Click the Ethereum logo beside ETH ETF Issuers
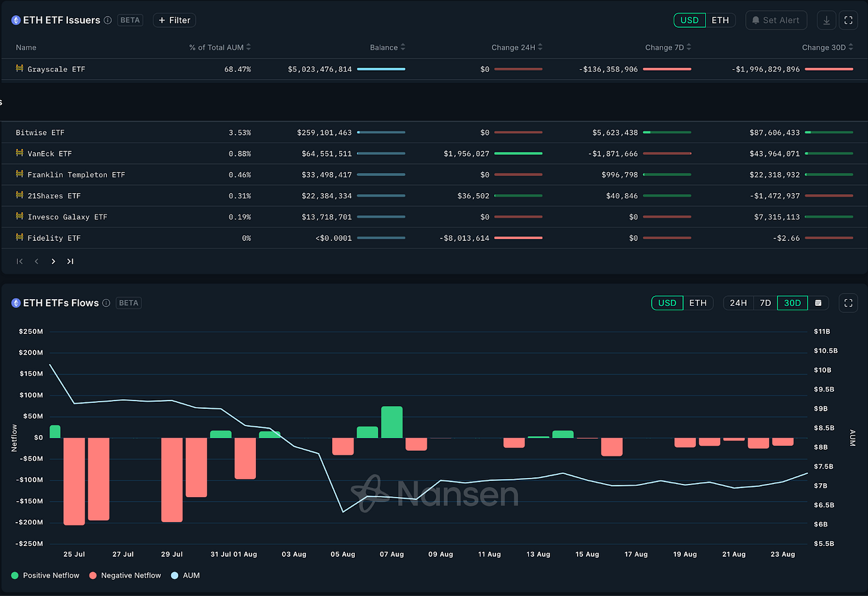The height and width of the screenshot is (596, 868). click(x=16, y=20)
